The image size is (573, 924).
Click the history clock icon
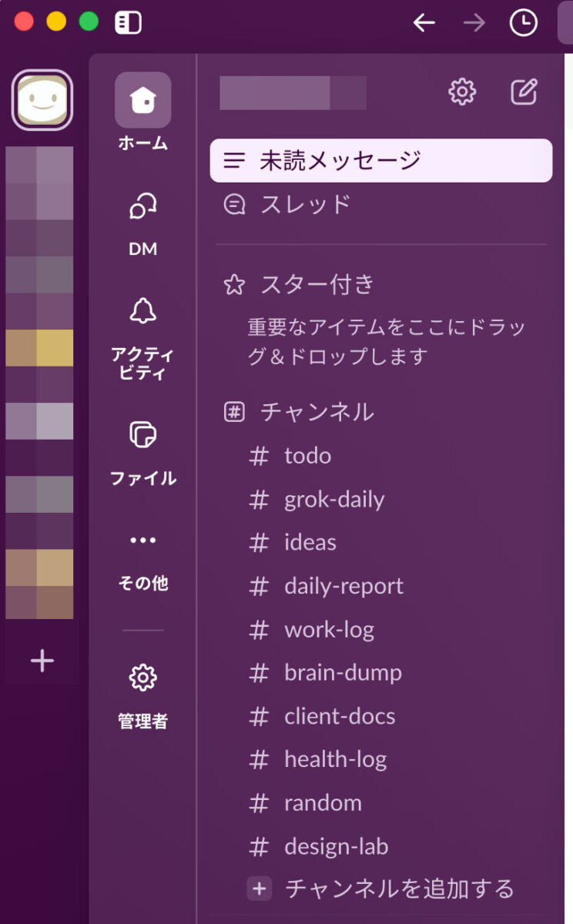[524, 23]
